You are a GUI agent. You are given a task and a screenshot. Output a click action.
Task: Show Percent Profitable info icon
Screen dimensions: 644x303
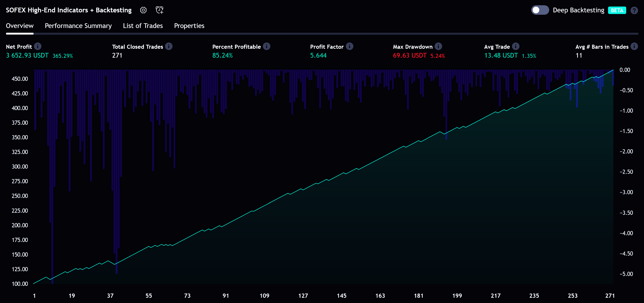pyautogui.click(x=267, y=46)
